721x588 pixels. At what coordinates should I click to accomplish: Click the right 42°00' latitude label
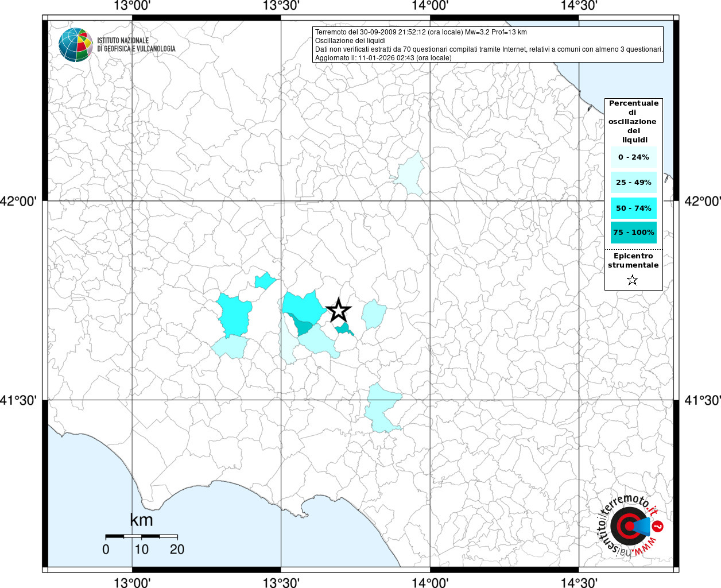pyautogui.click(x=703, y=201)
